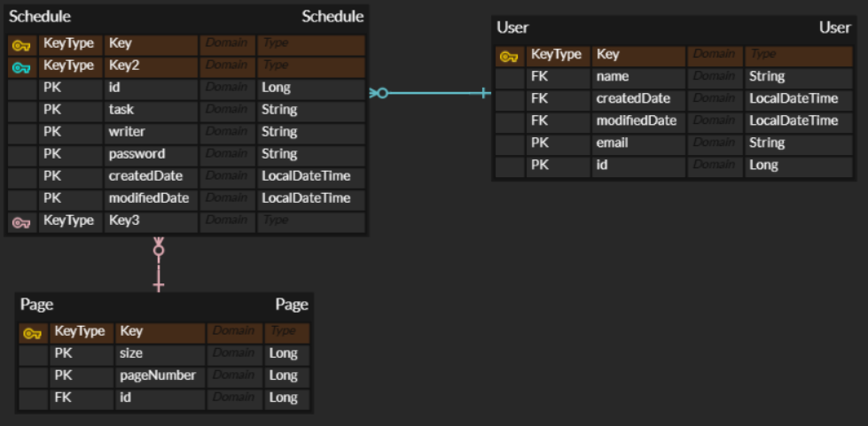Image resolution: width=868 pixels, height=426 pixels.
Task: Select the task attribute in Schedule
Action: [x=151, y=112]
